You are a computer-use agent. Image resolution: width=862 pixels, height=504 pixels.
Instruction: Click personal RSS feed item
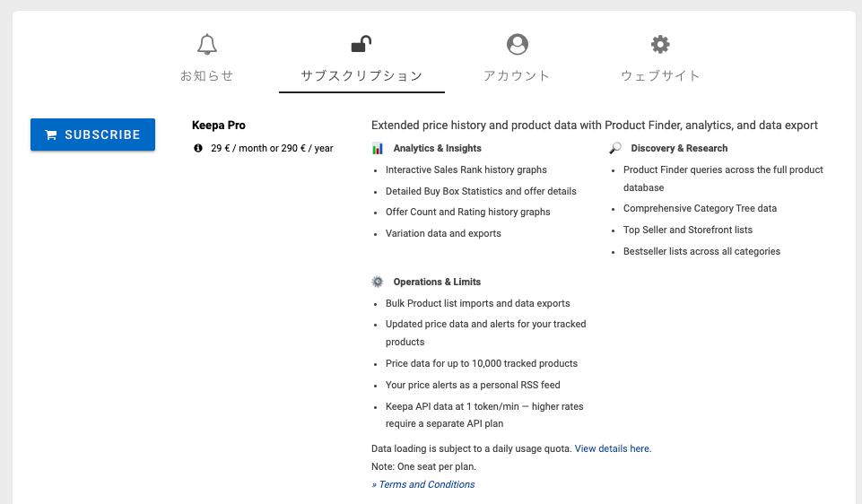[473, 385]
